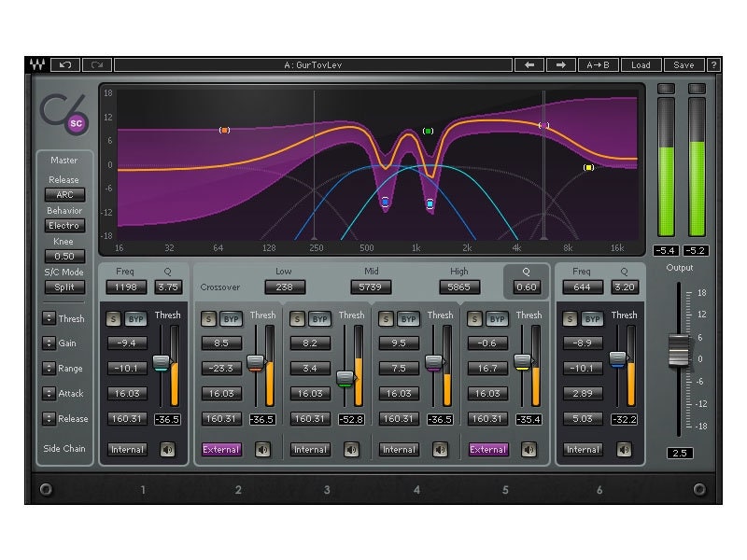Go to previous preset arrow
This screenshot has height=560, width=747.
pos(529,64)
